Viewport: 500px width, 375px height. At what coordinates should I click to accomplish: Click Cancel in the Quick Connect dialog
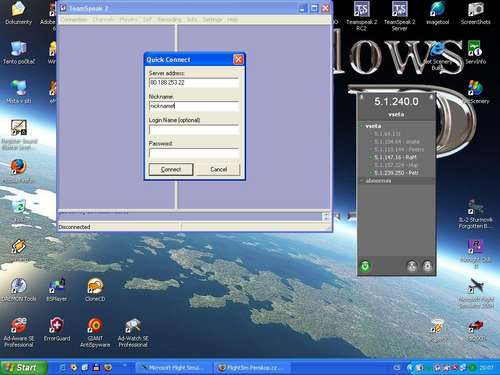pyautogui.click(x=218, y=169)
